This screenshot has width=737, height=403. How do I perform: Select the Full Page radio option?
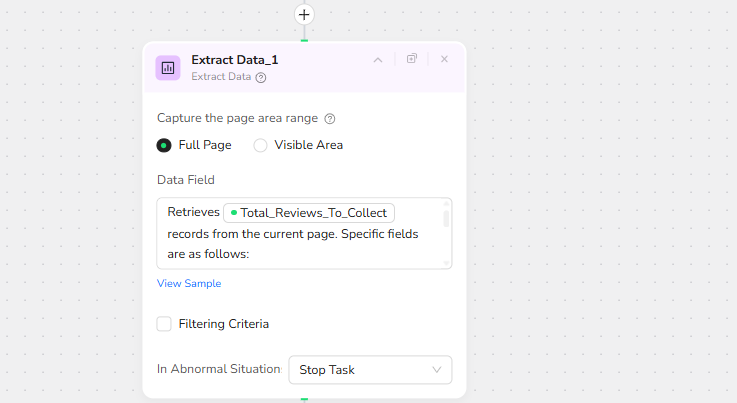(164, 145)
